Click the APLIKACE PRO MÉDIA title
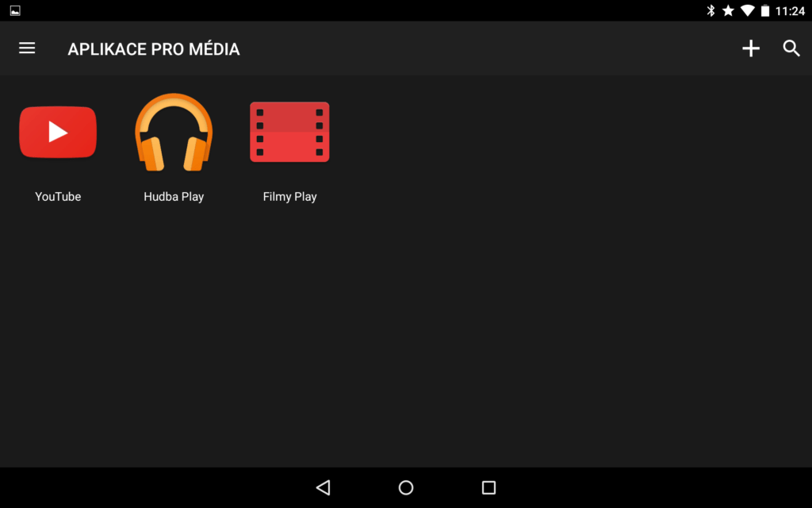 [x=154, y=49]
